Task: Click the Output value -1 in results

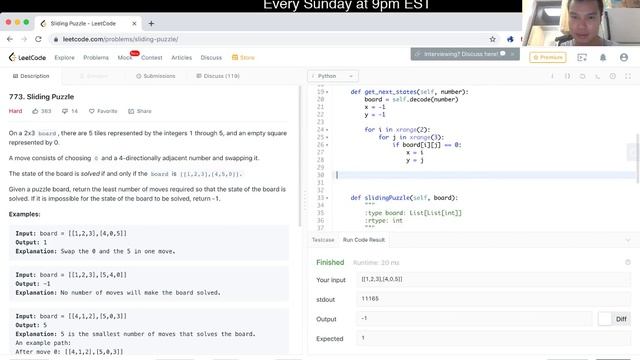Action: coord(364,318)
